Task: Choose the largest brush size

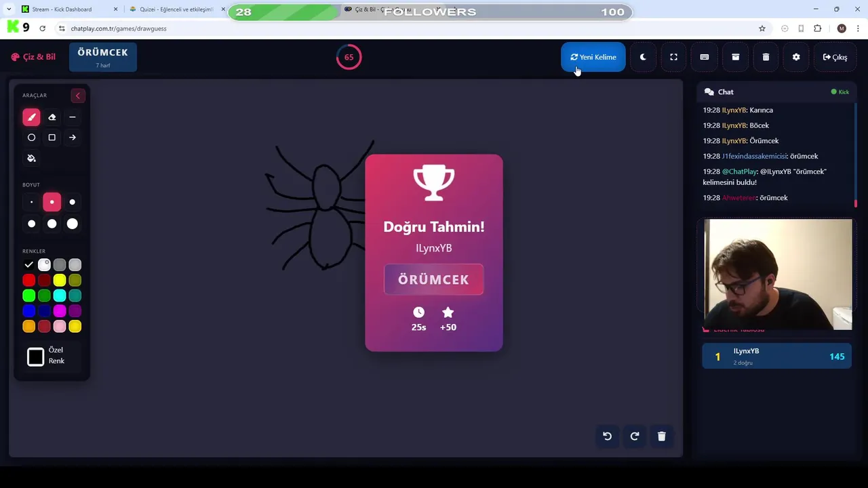Action: tap(73, 224)
